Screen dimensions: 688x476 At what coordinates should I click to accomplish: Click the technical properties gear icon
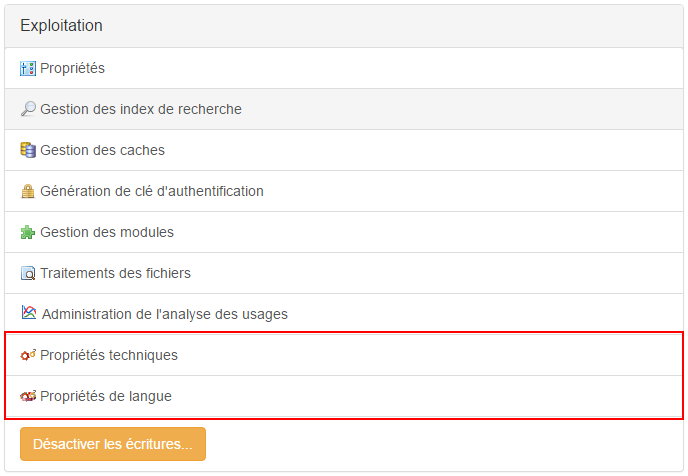click(x=28, y=355)
